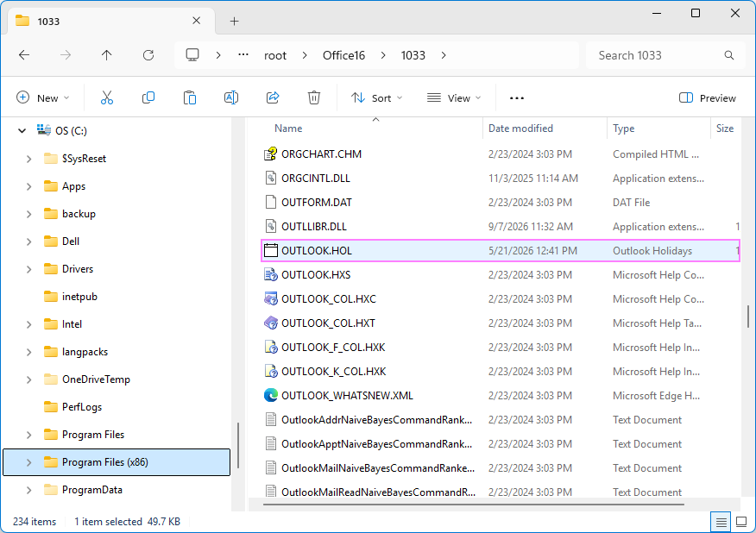Viewport: 756px width, 533px height.
Task: Click the OUTLOOK_COL.HXC file icon
Action: click(270, 298)
